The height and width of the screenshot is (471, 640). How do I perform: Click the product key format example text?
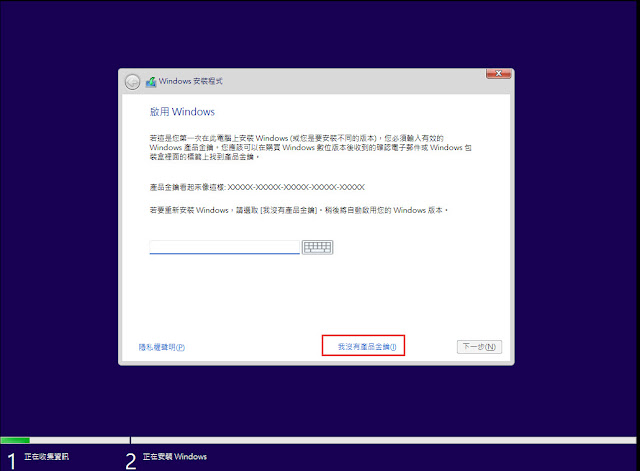pyautogui.click(x=257, y=187)
